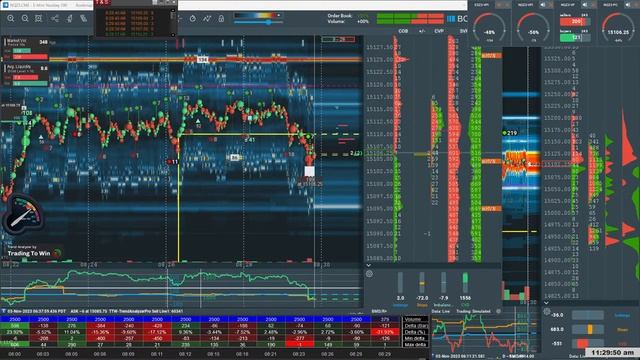Click the T&S window scrollbar

[173, 22]
